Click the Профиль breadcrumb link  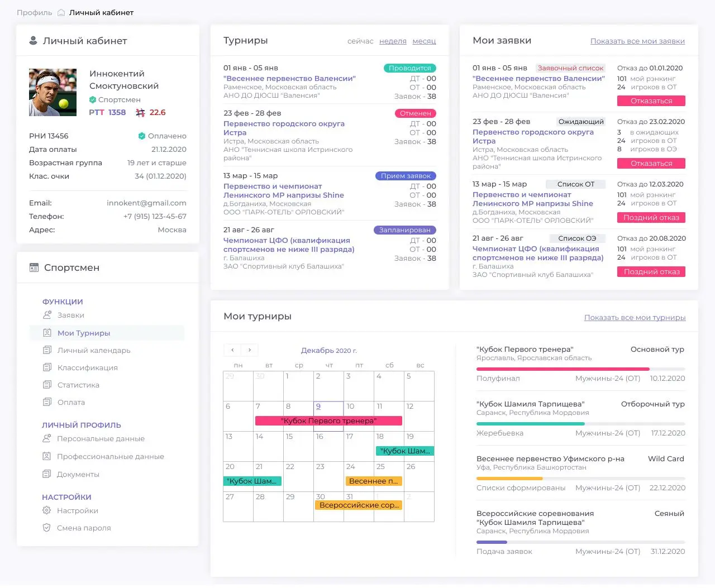coord(35,13)
